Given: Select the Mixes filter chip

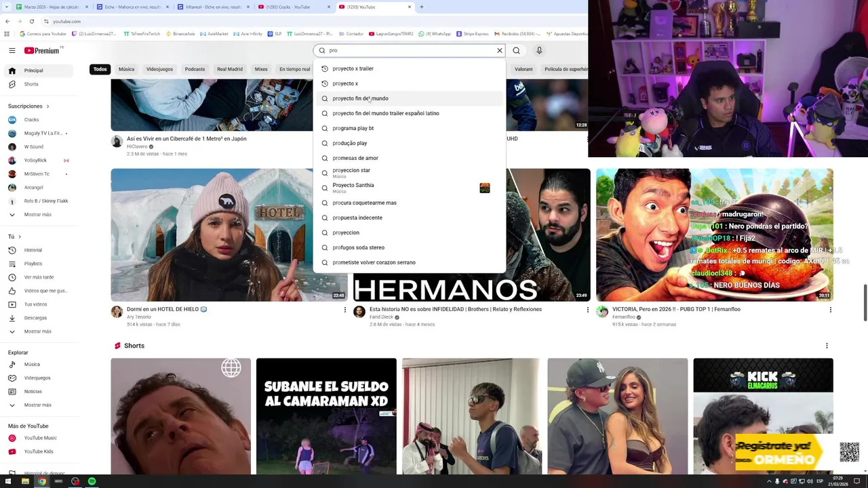Looking at the screenshot, I should pos(261,69).
